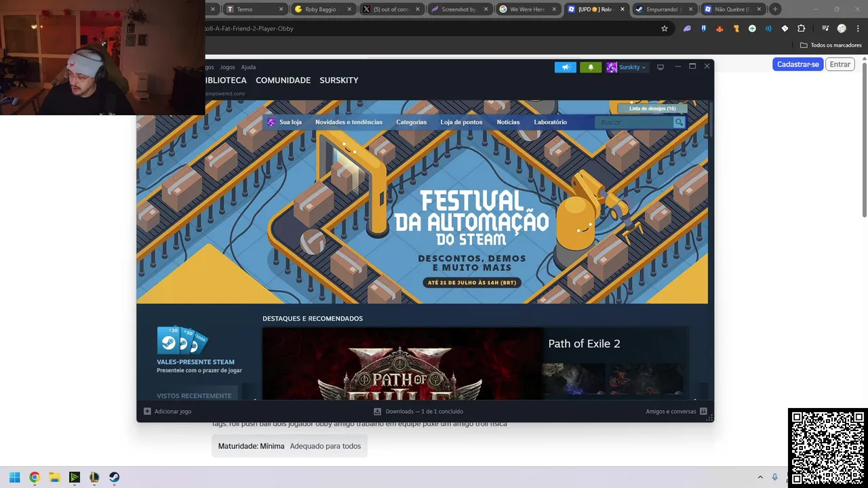The width and height of the screenshot is (868, 488).
Task: Switch to the Roby Baggio browser tab
Action: point(322,9)
